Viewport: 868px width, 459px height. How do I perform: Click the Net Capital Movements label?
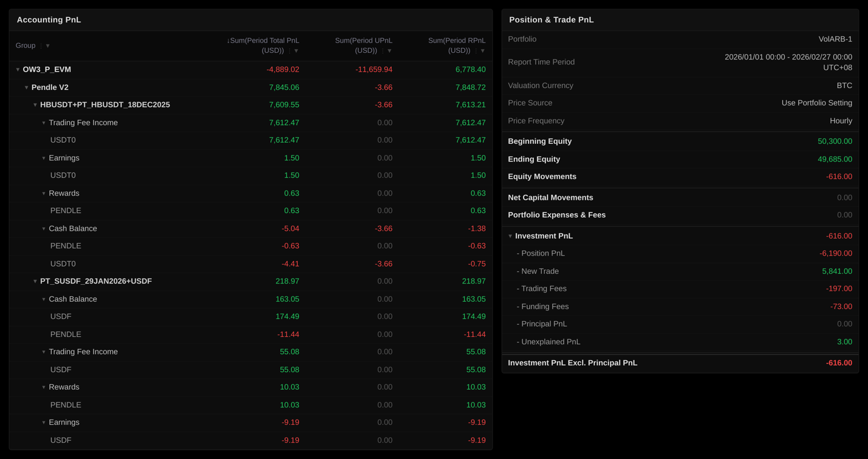pos(550,198)
